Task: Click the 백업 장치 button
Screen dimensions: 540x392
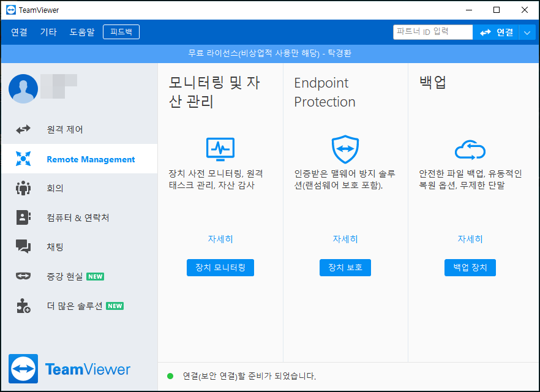Action: click(470, 268)
